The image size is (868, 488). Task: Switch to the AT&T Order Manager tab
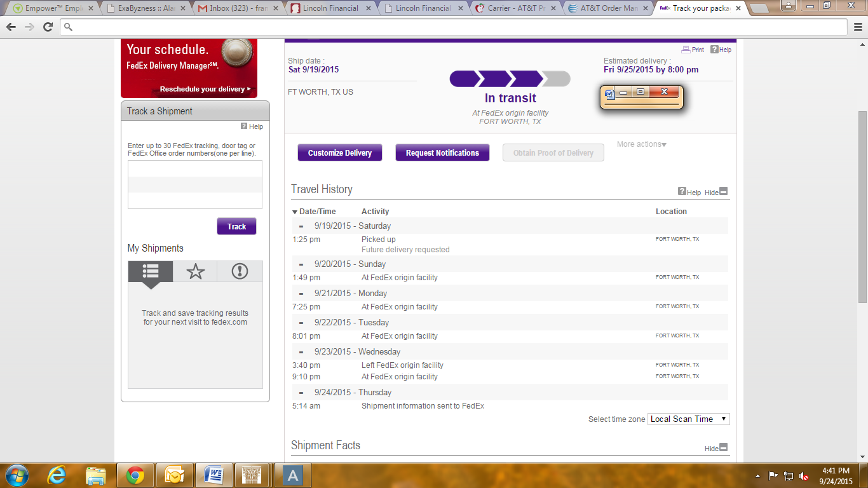(609, 8)
